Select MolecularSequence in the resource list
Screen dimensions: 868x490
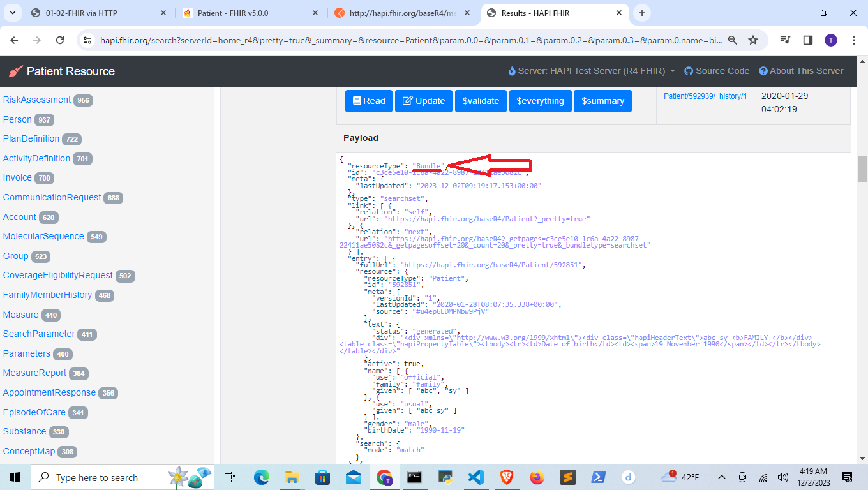(x=43, y=236)
